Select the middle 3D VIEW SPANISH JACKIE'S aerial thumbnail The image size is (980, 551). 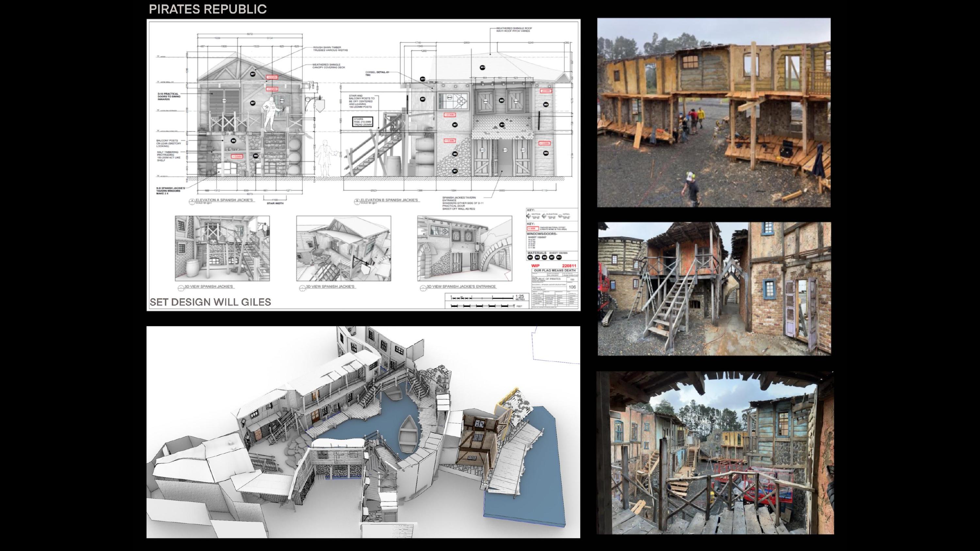coord(344,248)
